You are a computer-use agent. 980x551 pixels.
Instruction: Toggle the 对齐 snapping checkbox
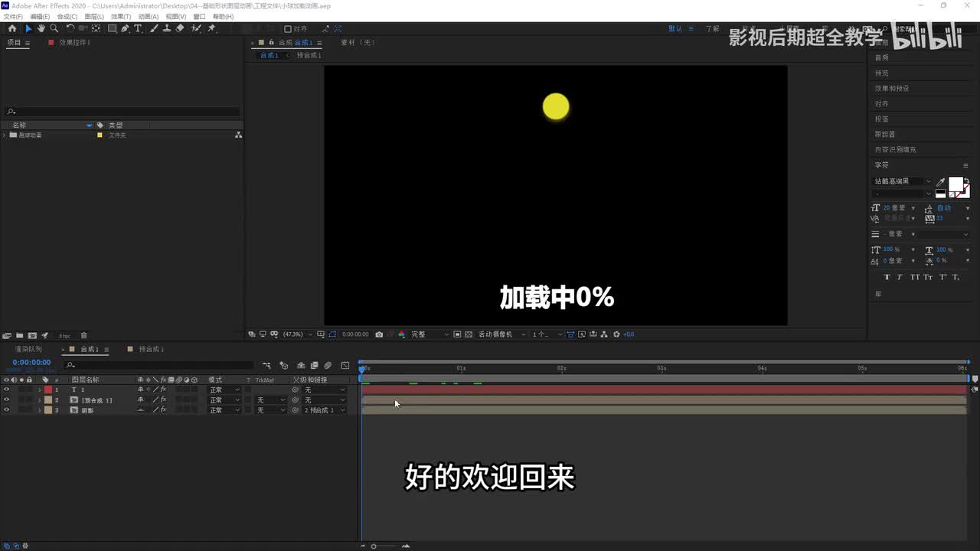pyautogui.click(x=288, y=29)
